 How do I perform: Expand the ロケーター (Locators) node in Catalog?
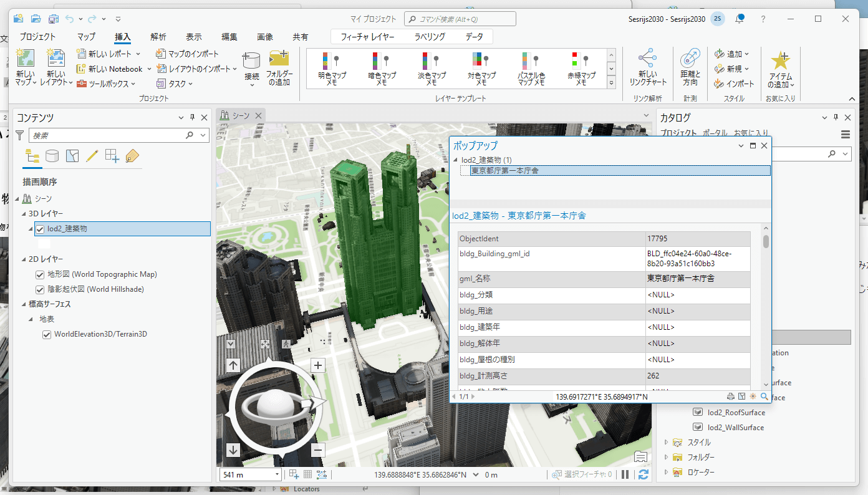(x=667, y=473)
